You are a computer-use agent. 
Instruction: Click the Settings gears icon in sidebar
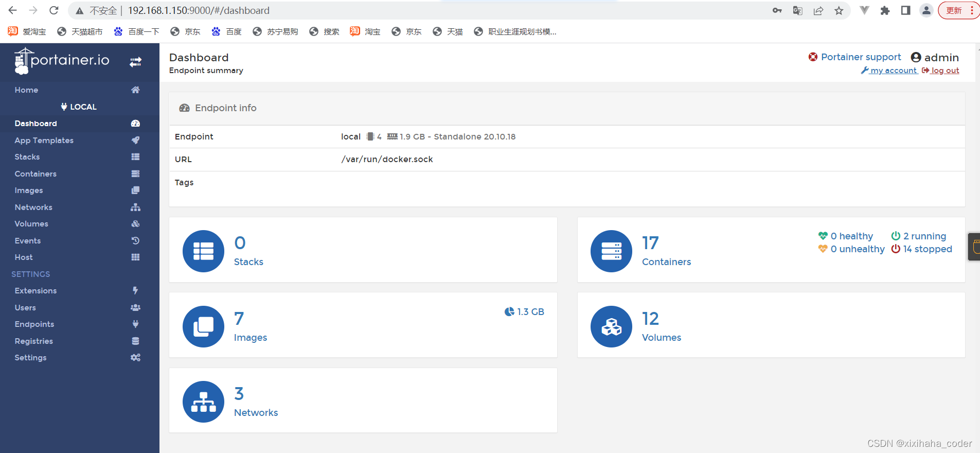(x=135, y=358)
